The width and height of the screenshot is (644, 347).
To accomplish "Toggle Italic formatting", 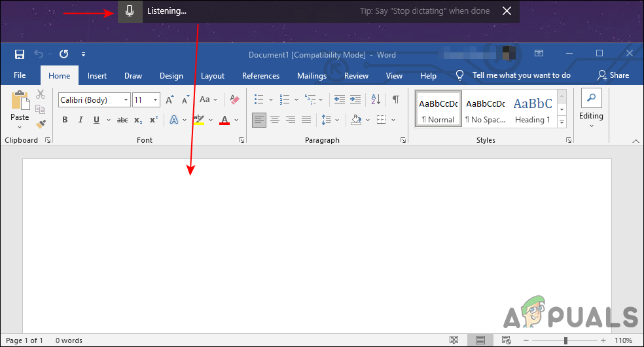I will click(x=80, y=120).
